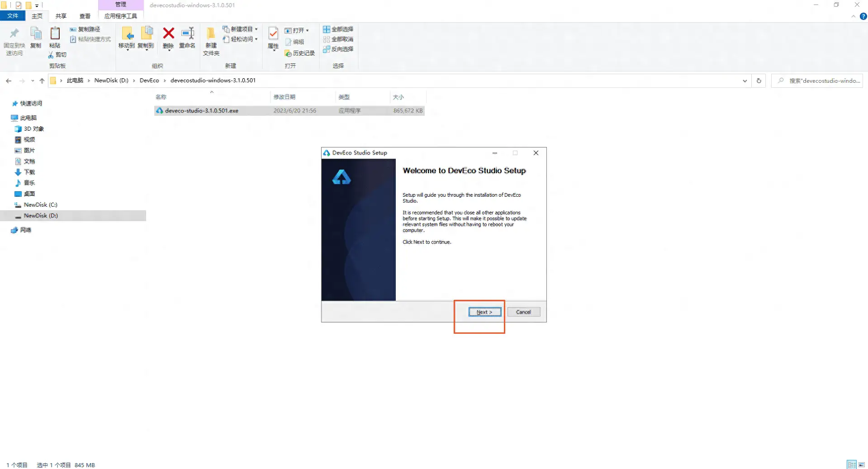
Task: Expand the address bar history dropdown
Action: [745, 81]
